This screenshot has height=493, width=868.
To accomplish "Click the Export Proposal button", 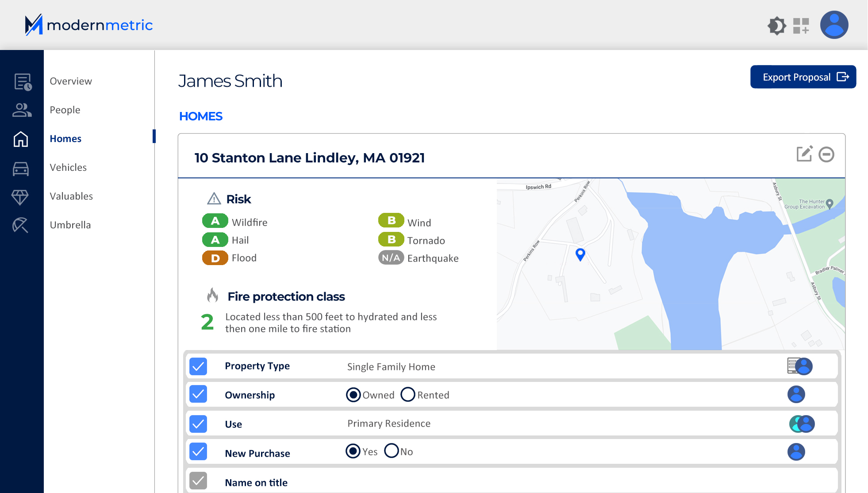I will [803, 77].
